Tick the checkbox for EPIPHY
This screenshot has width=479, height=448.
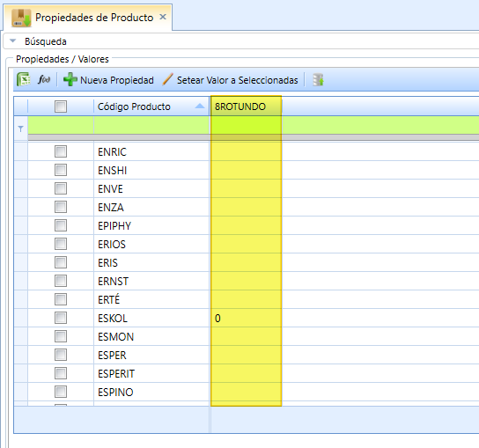(x=61, y=225)
